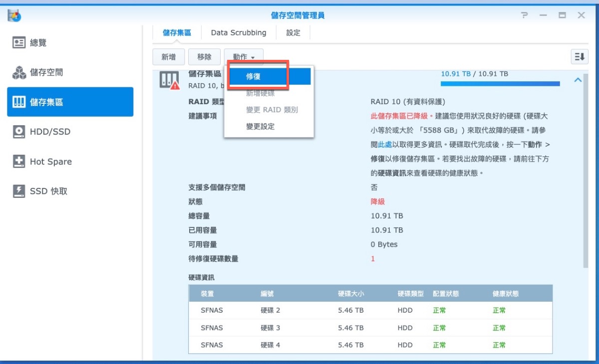Viewport: 599px width, 364px height.
Task: Collapse the storage pool details chevron
Action: (578, 80)
